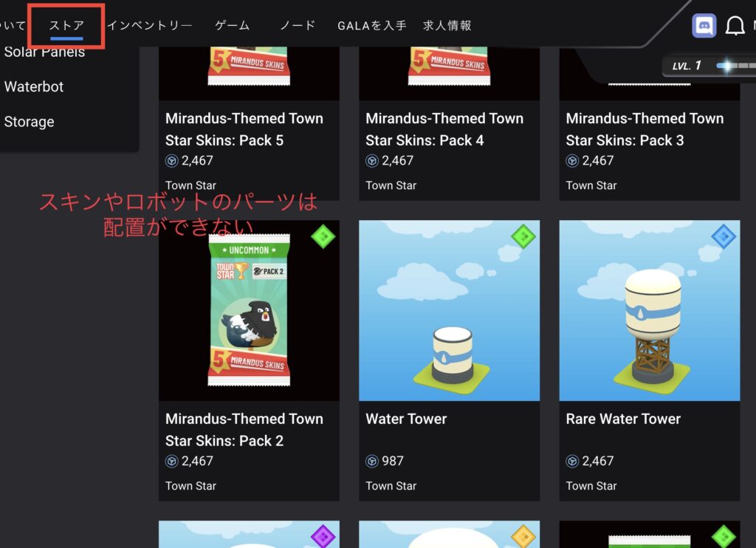
Task: Click yellow rarity gem on bottom-middle card
Action: pyautogui.click(x=523, y=536)
